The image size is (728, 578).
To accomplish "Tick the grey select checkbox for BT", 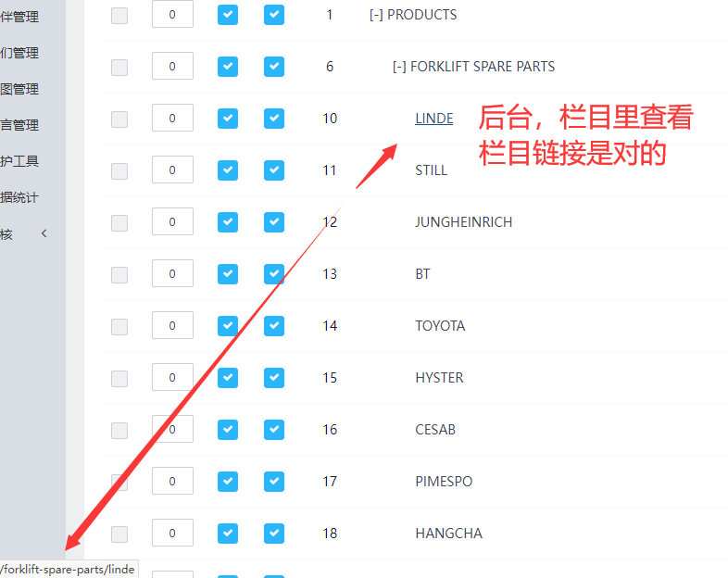I will pyautogui.click(x=119, y=275).
